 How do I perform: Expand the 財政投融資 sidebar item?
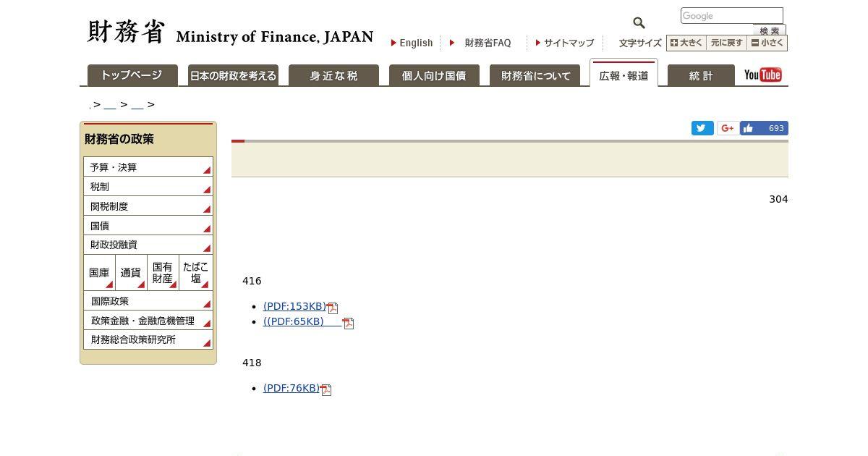click(148, 245)
